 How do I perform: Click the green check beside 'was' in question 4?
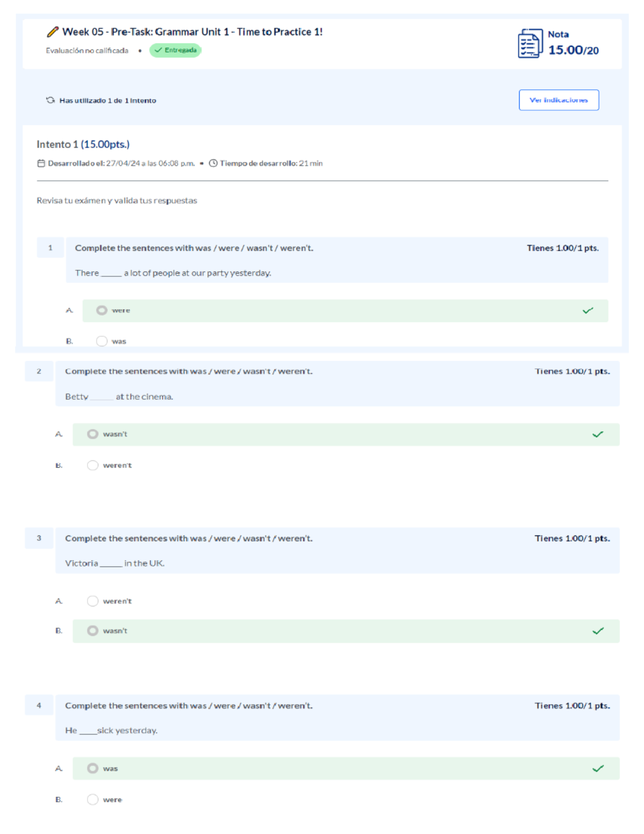[597, 768]
